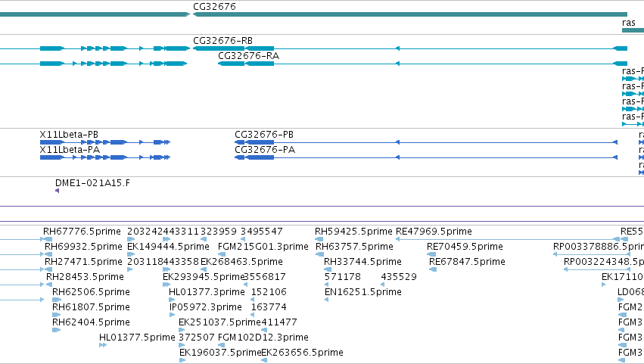This screenshot has width=644, height=364.
Task: Select EST RE67847.5prime
Action: pyautogui.click(x=467, y=262)
